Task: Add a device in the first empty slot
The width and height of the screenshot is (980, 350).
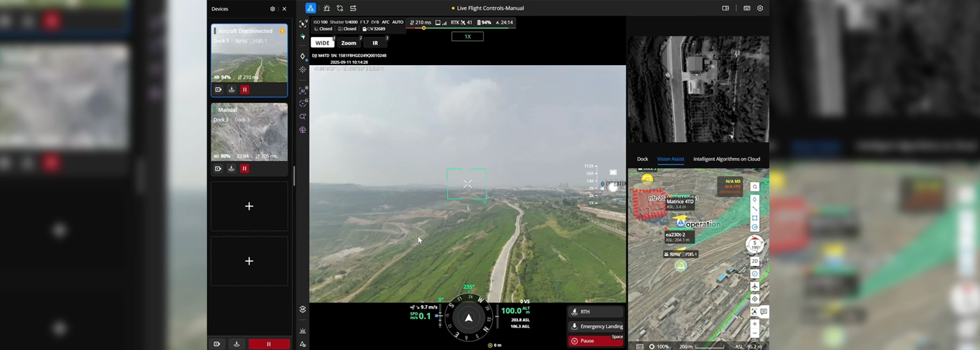Action: coord(249,206)
